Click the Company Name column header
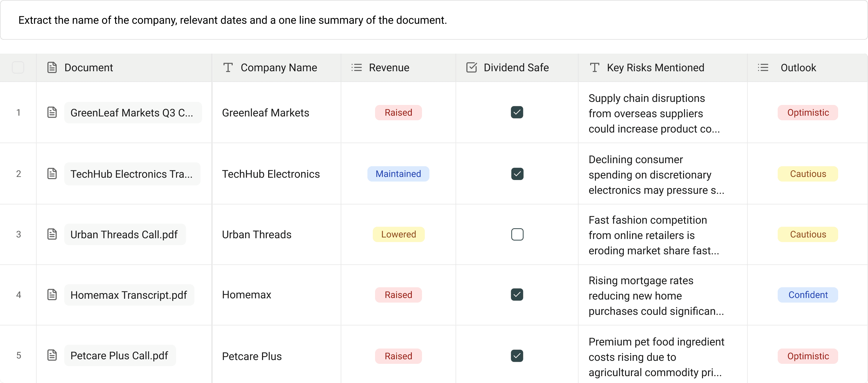 pos(279,67)
